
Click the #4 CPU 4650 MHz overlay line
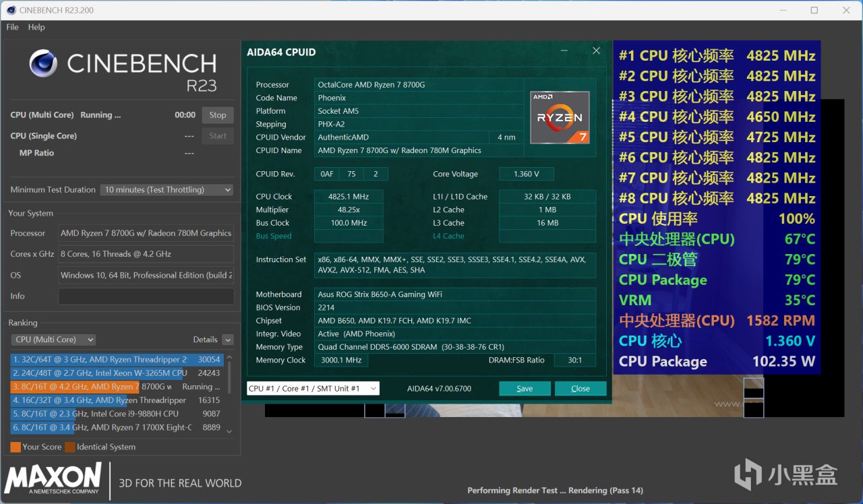pyautogui.click(x=717, y=117)
